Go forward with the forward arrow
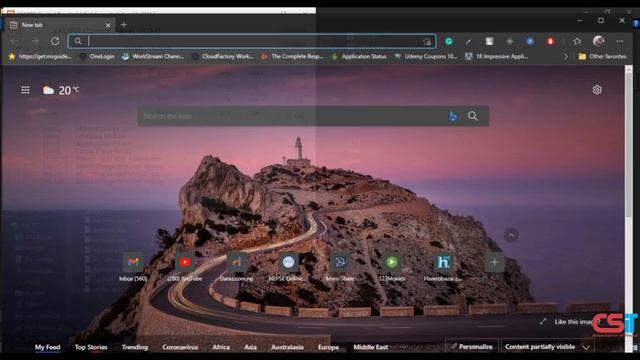 [x=35, y=41]
